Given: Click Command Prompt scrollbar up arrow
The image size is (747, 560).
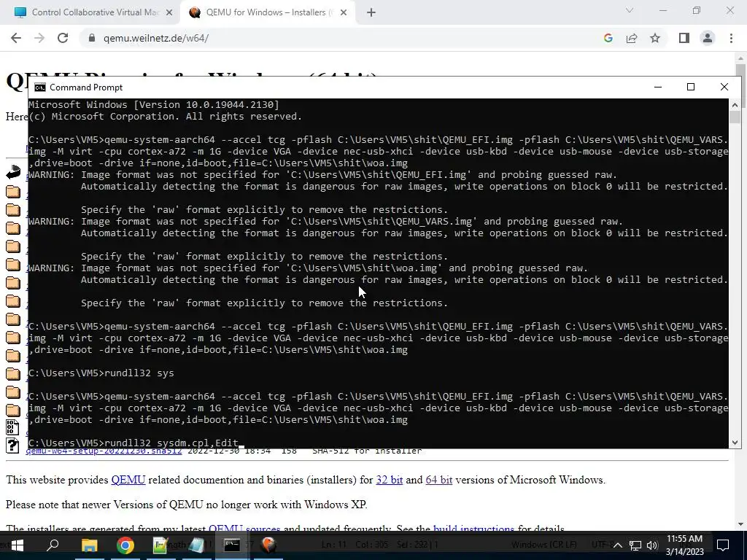Looking at the screenshot, I should coord(735,104).
